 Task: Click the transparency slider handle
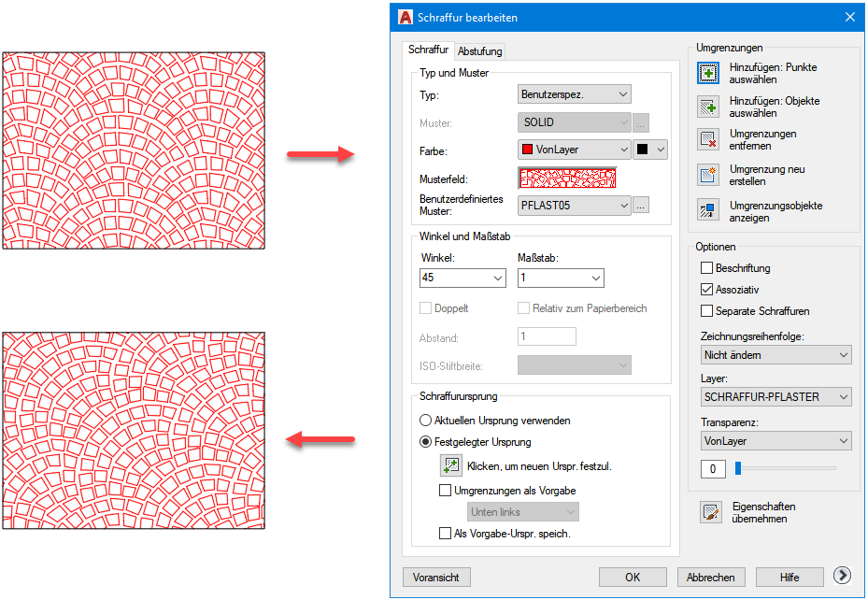click(737, 467)
